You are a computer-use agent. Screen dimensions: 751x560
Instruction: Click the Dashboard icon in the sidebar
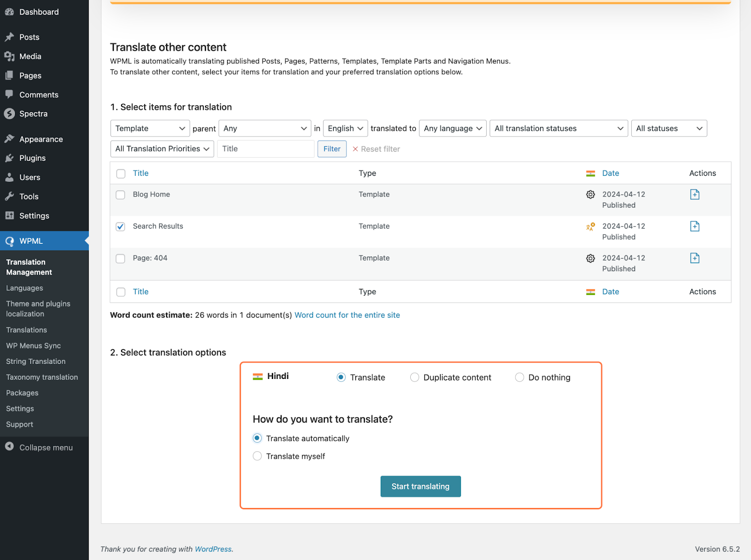pos(9,12)
